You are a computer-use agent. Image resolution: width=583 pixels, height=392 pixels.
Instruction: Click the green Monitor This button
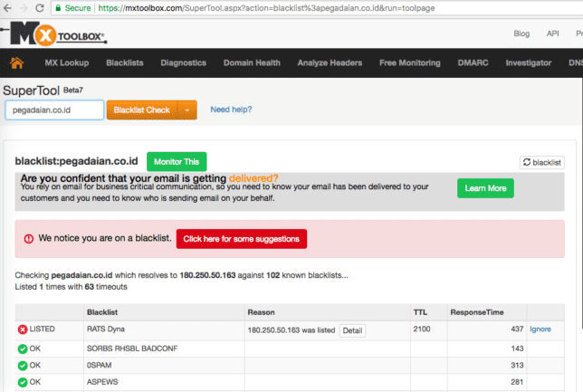(x=177, y=161)
